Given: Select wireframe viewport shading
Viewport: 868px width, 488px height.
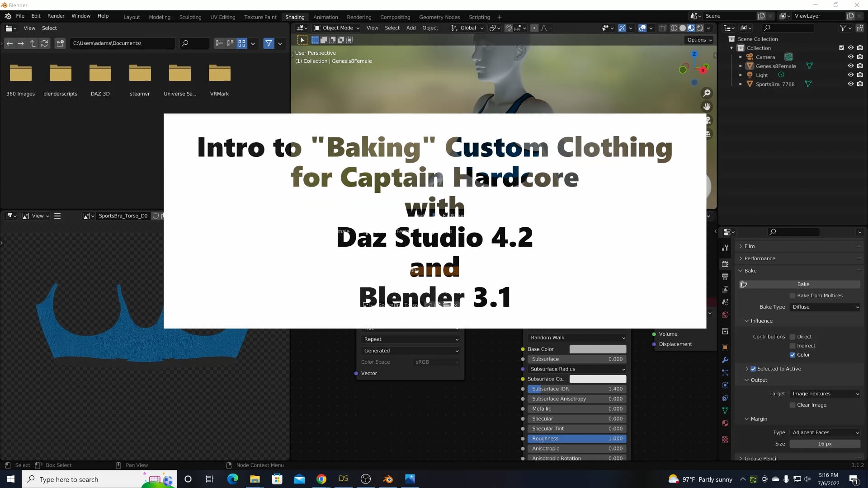Looking at the screenshot, I should pos(674,28).
